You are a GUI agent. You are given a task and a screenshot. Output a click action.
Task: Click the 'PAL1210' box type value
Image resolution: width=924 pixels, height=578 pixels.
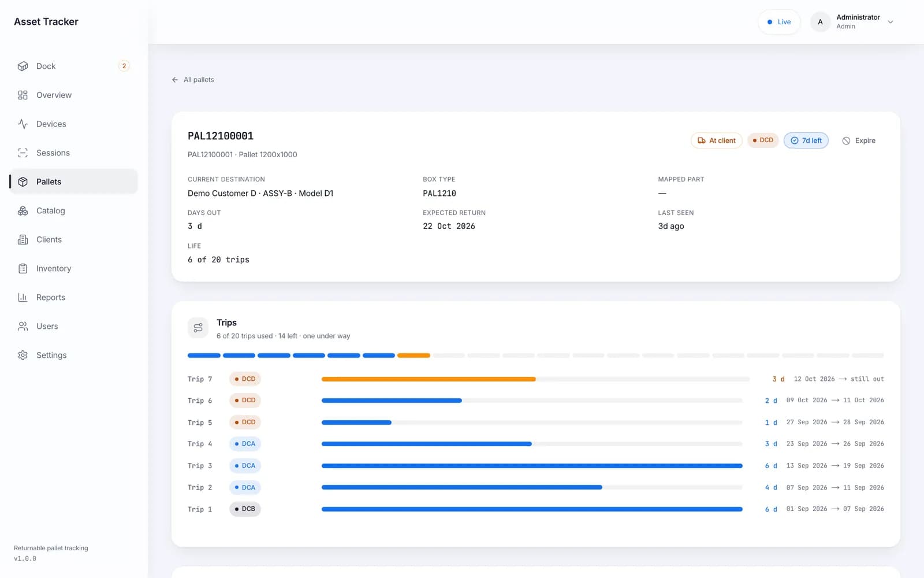coord(439,193)
